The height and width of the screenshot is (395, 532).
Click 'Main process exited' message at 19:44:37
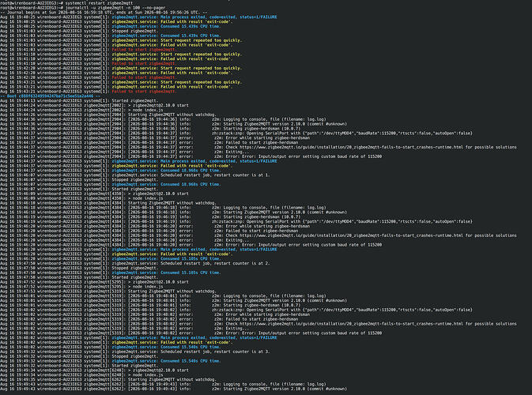click(218, 161)
